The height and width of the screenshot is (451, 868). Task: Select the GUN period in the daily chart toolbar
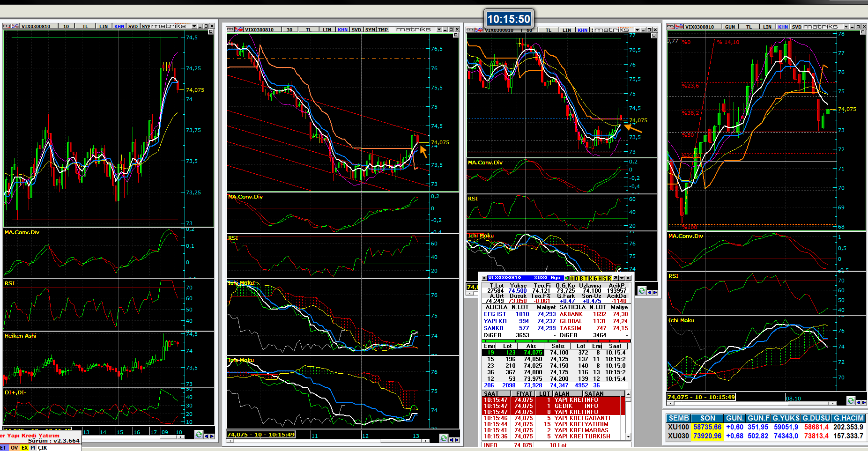[x=730, y=27]
